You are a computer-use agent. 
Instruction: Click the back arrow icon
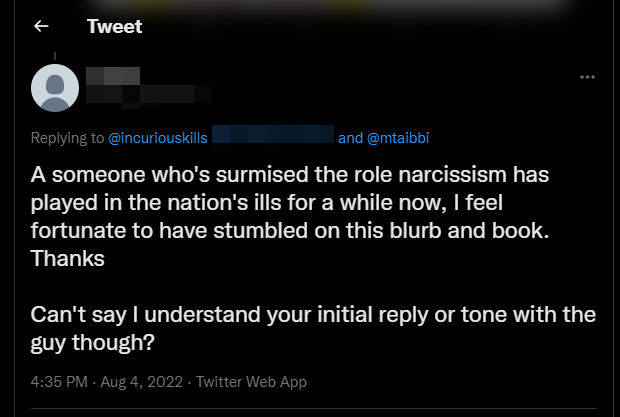pyautogui.click(x=41, y=27)
